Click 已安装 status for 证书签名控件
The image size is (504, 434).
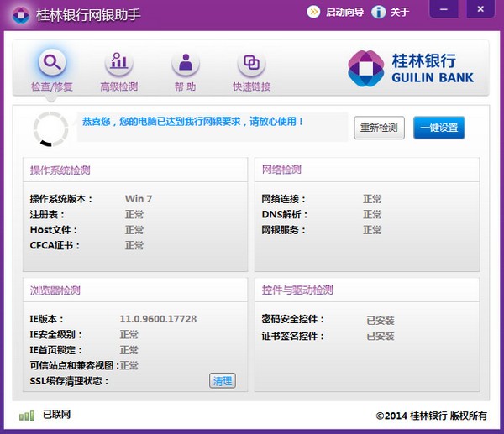[x=381, y=336]
